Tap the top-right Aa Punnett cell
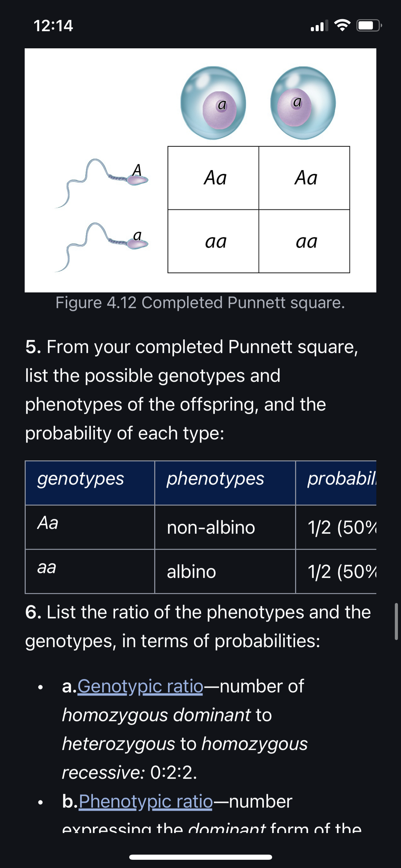 304,178
